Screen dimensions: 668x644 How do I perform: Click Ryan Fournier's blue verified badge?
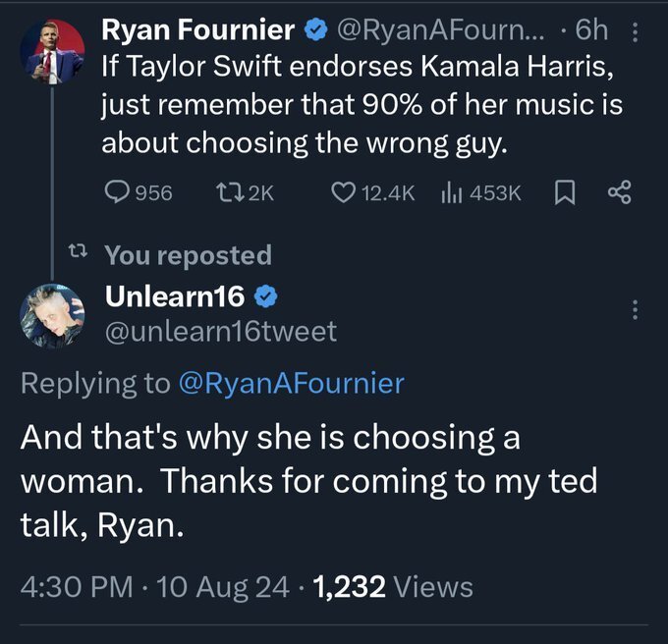pos(314,31)
